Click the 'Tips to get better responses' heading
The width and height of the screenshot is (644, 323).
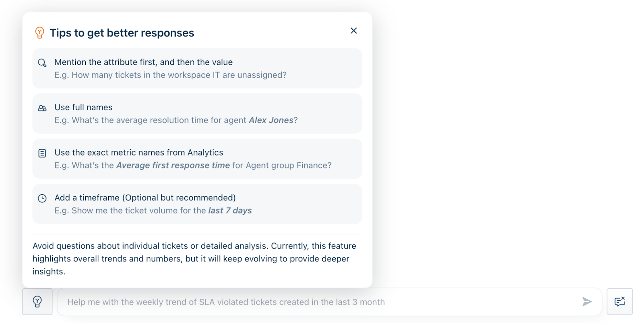coord(122,33)
